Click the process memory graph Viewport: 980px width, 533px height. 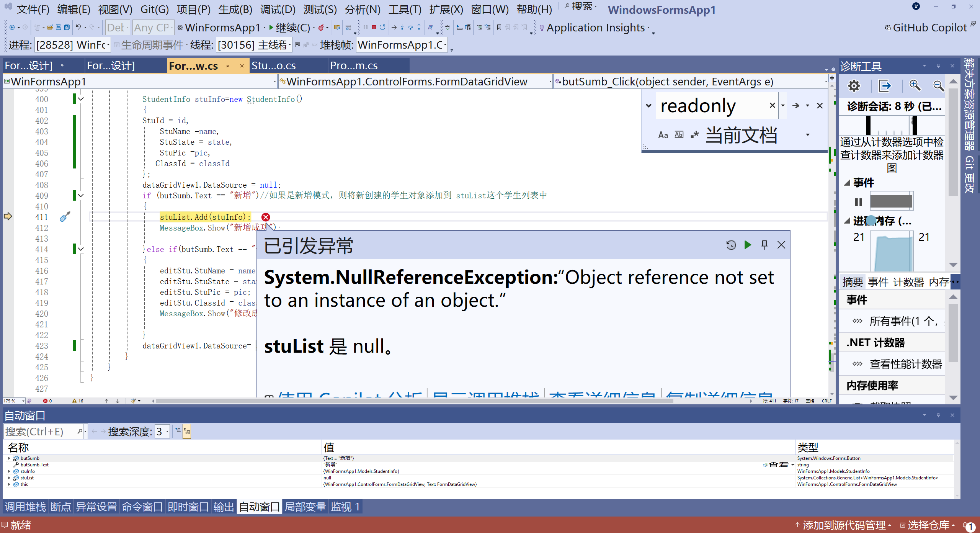892,251
